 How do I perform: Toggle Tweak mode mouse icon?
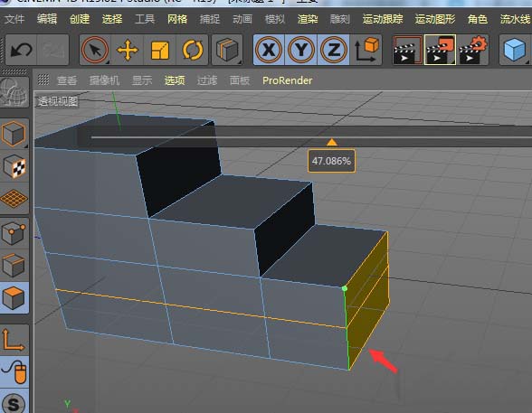(14, 371)
